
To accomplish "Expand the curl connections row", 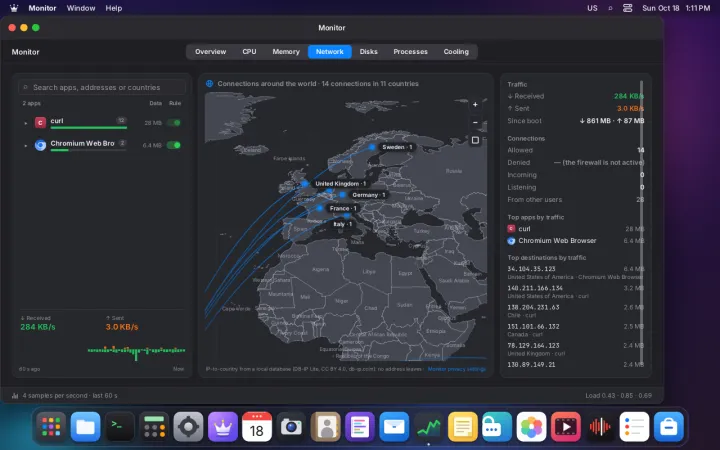I will pos(26,123).
